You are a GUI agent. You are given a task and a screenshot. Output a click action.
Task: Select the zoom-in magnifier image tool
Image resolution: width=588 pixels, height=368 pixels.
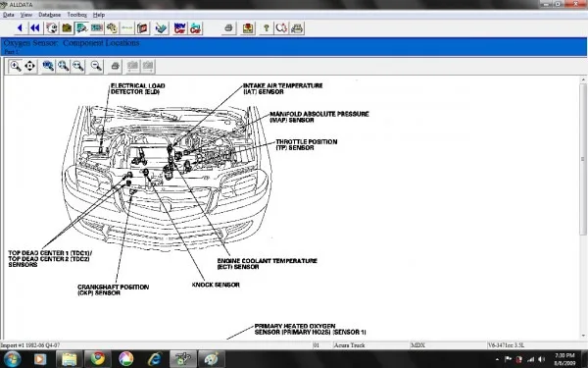pos(16,66)
